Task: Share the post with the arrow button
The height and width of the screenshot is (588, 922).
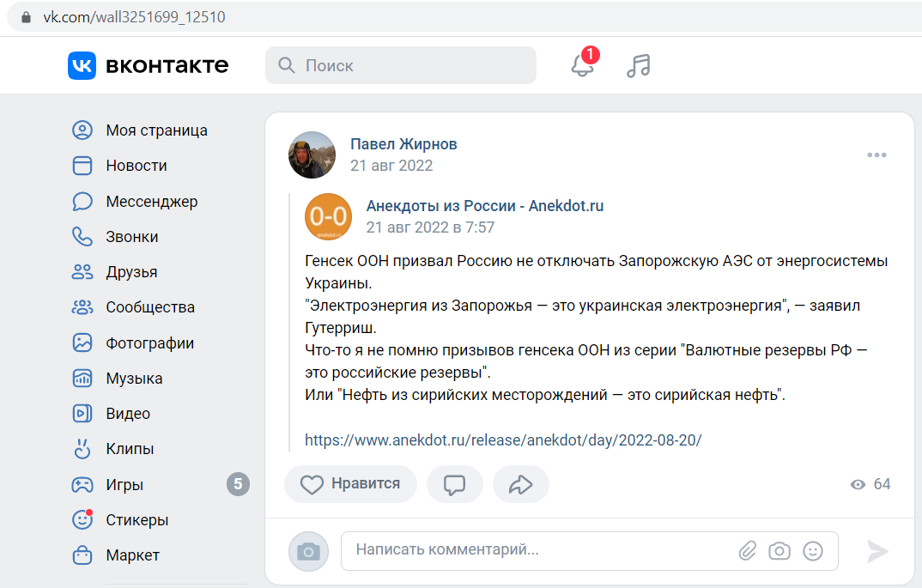Action: (521, 484)
